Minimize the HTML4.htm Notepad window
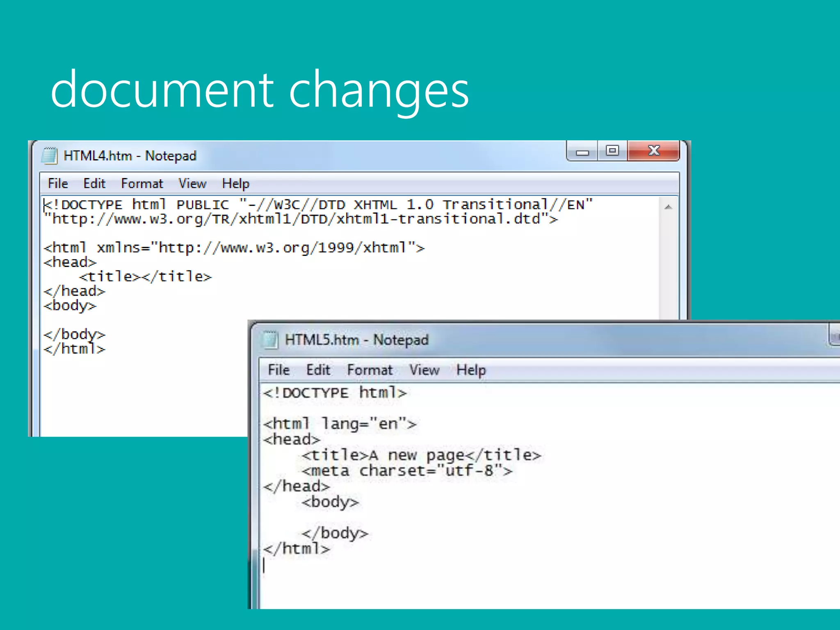840x630 pixels. pos(582,152)
